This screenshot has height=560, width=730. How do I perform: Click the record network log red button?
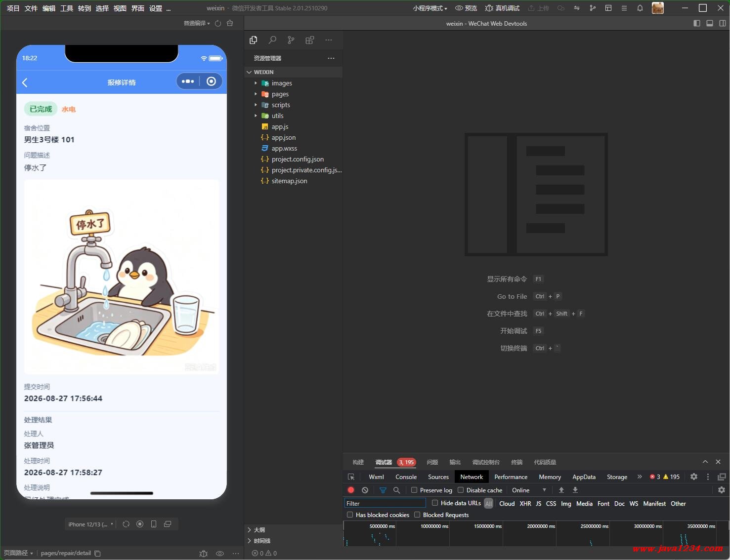pyautogui.click(x=351, y=490)
